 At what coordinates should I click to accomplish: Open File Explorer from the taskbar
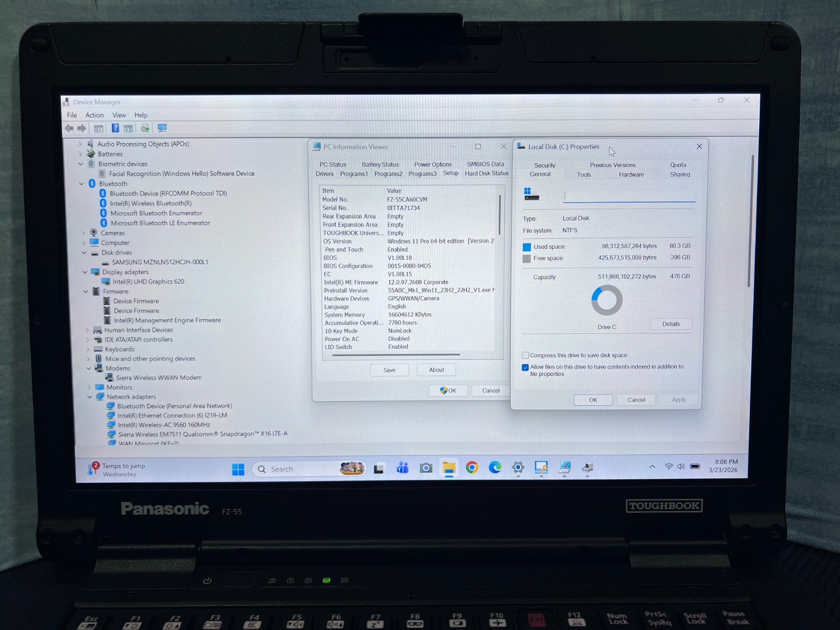pos(449,468)
